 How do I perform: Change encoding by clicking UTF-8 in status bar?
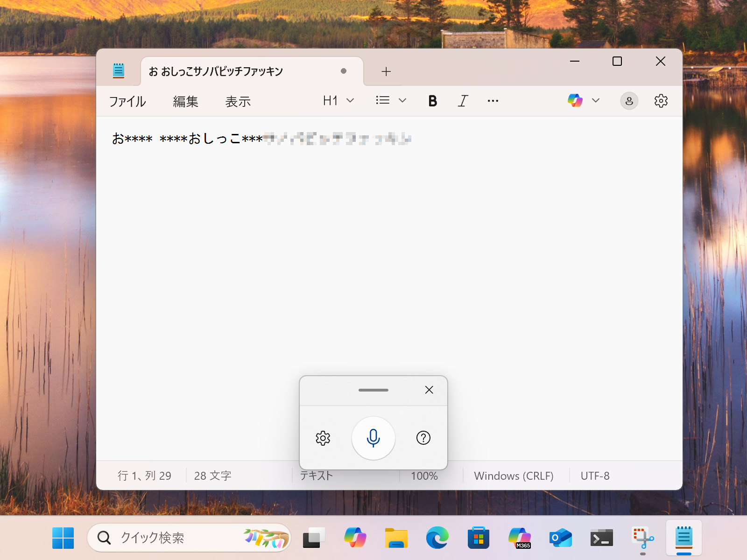point(595,476)
